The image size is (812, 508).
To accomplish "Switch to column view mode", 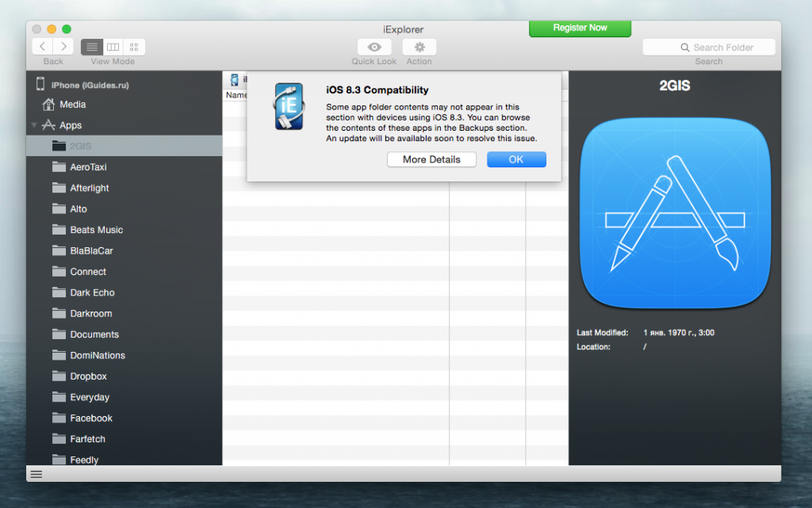I will pyautogui.click(x=113, y=47).
